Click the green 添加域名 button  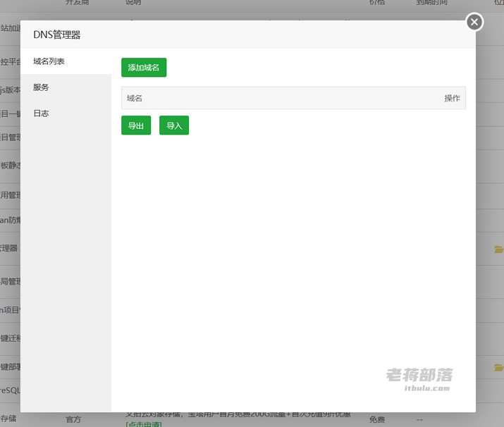pyautogui.click(x=144, y=68)
